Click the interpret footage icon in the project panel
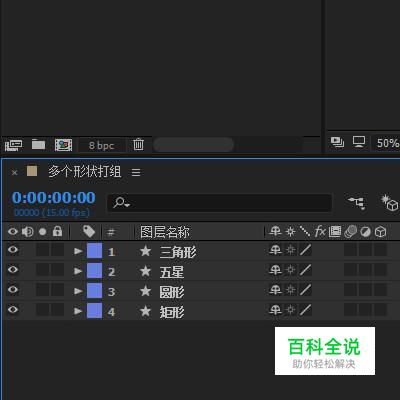 [13, 145]
